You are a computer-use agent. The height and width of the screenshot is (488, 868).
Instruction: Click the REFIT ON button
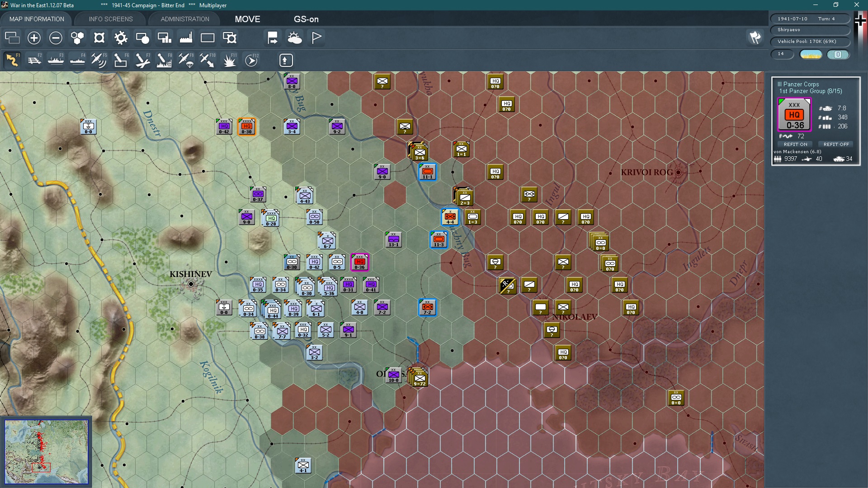[x=795, y=144]
